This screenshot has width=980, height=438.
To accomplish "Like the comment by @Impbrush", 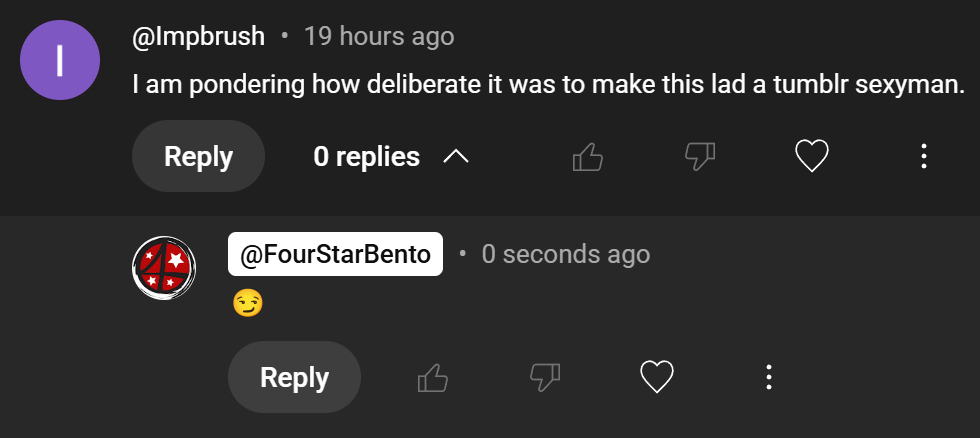I will coord(587,157).
